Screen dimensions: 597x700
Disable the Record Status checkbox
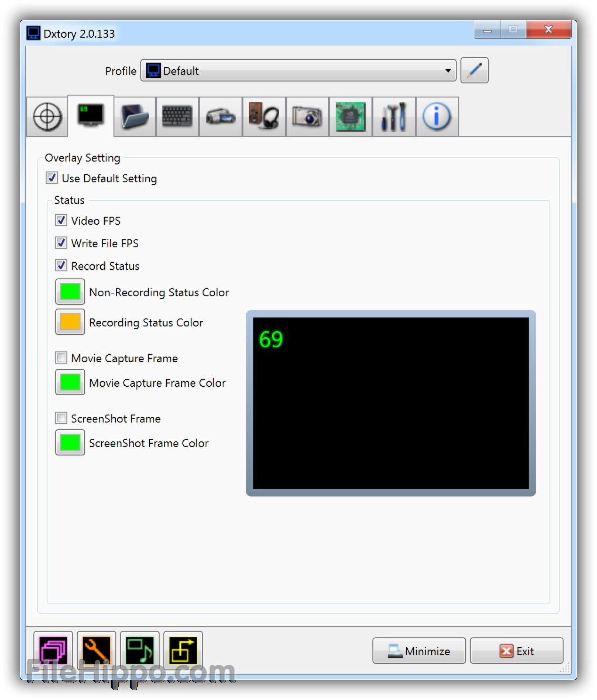point(61,265)
